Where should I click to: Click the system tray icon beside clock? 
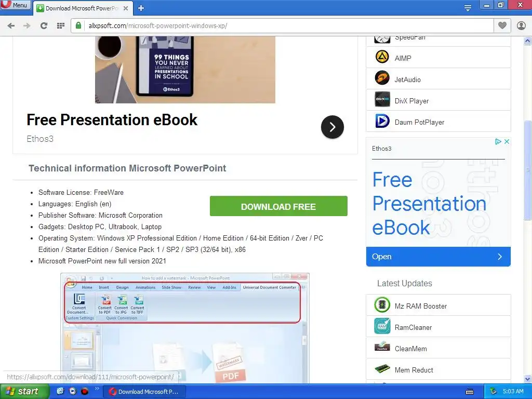point(493,391)
